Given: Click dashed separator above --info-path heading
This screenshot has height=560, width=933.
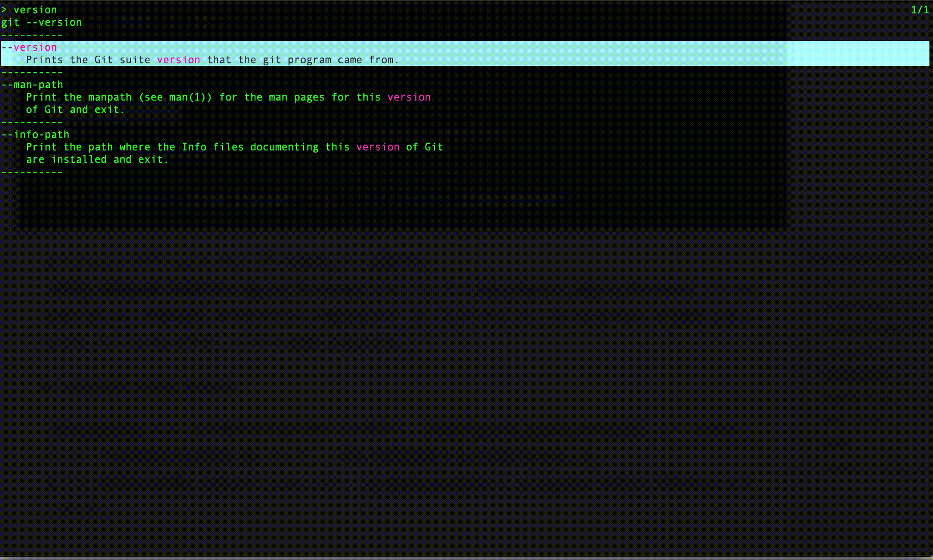Looking at the screenshot, I should pyautogui.click(x=32, y=122).
